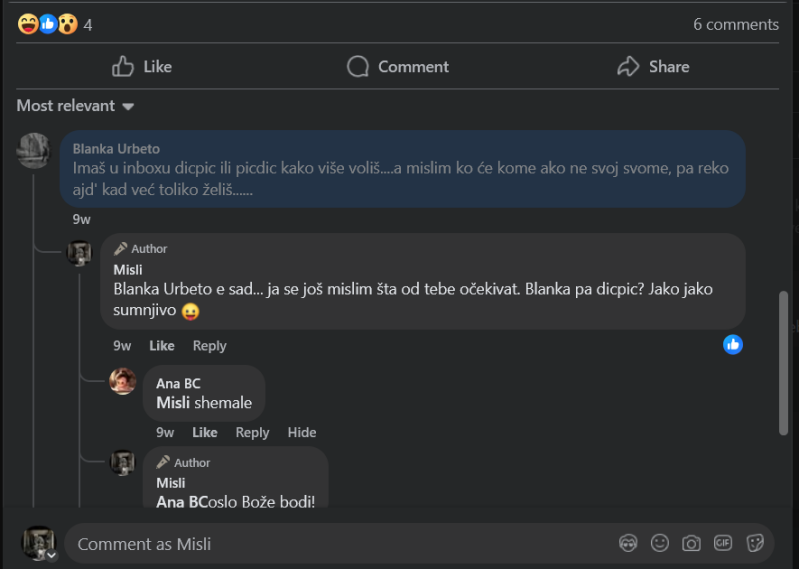This screenshot has height=569, width=799.
Task: Click the Comment speech bubble button
Action: [x=397, y=67]
